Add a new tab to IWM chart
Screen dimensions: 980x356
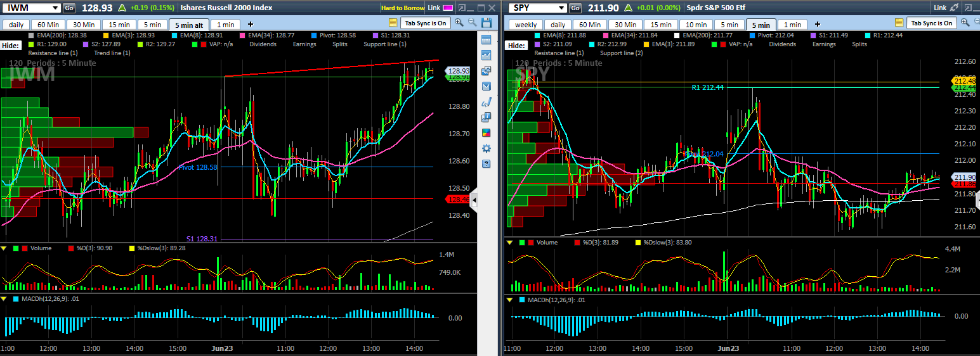click(x=250, y=24)
